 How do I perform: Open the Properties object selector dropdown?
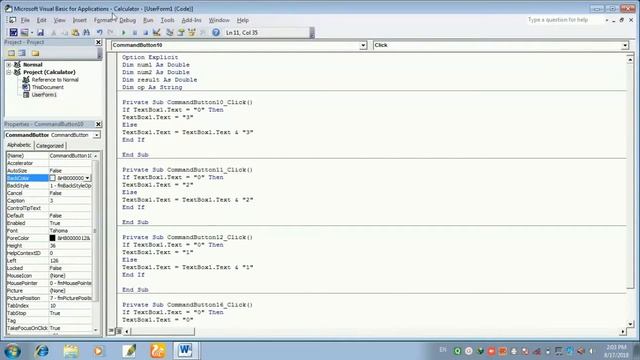[96, 135]
